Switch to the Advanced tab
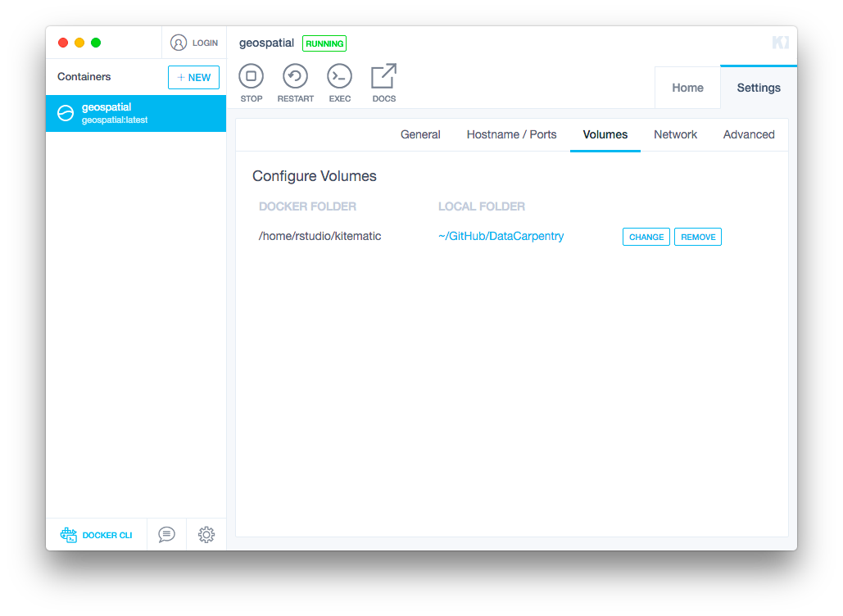 749,134
